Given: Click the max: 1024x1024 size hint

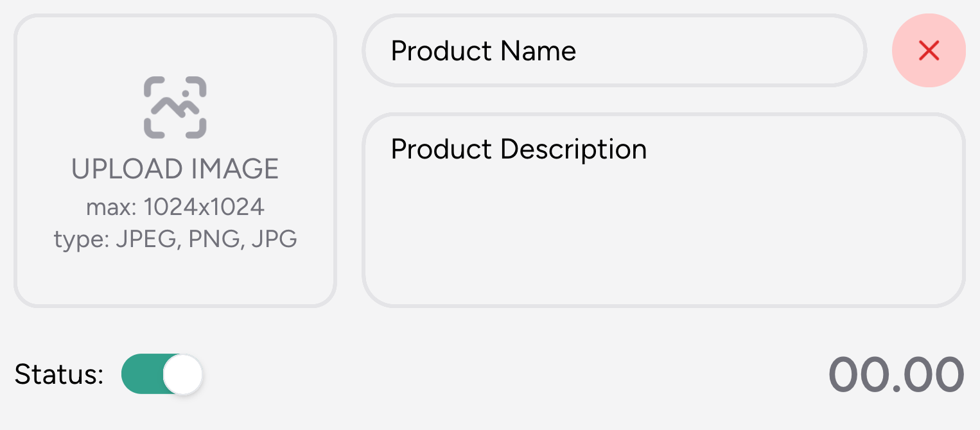Looking at the screenshot, I should (175, 207).
